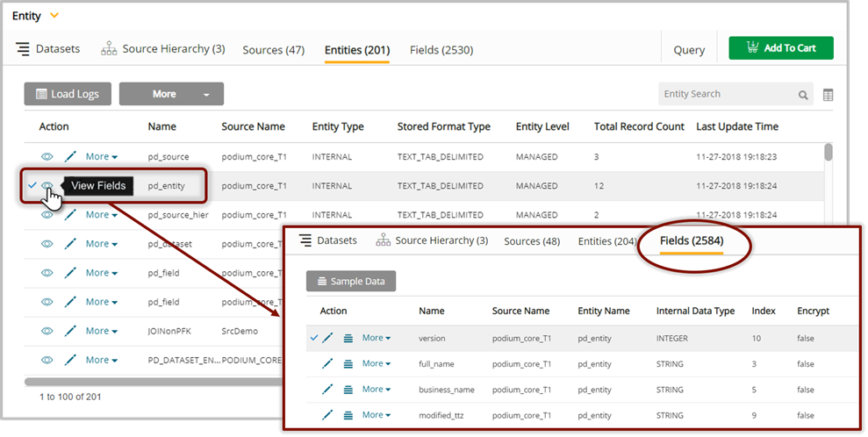This screenshot has width=868, height=437.
Task: Expand the Entity title dropdown chevron
Action: coord(54,16)
